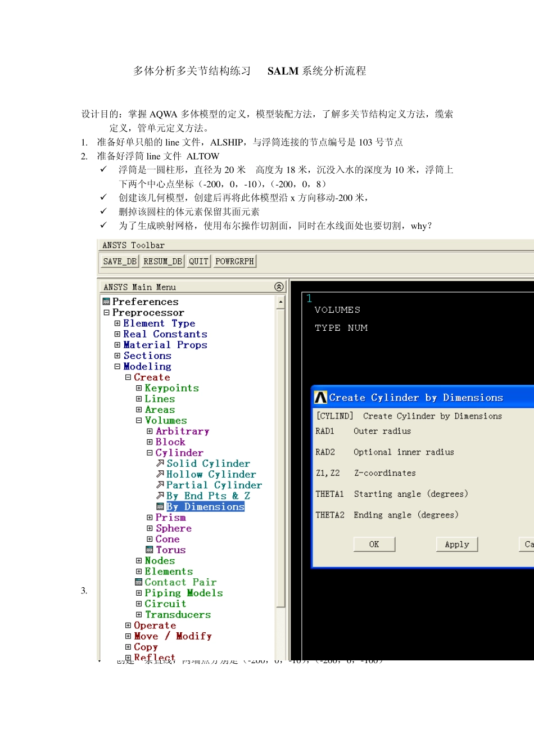Viewport: 534px width, 756px height.
Task: Select By Dimensions menu item
Action: tap(205, 507)
